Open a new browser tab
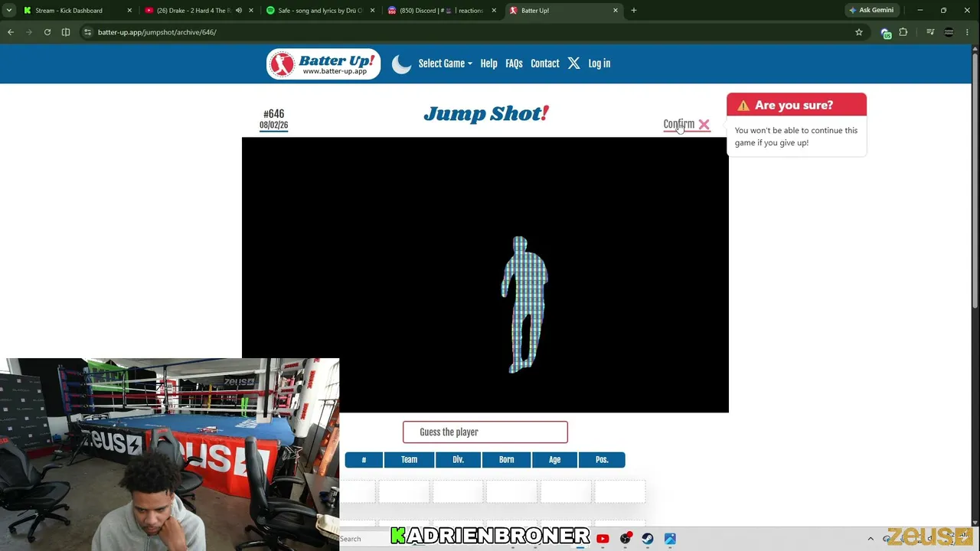This screenshot has height=551, width=980. coord(634,11)
